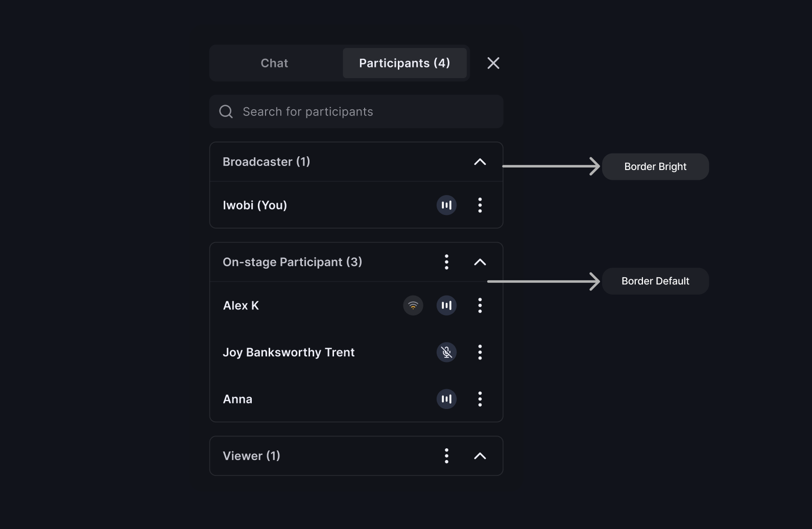Click the Border Bright label

[655, 166]
